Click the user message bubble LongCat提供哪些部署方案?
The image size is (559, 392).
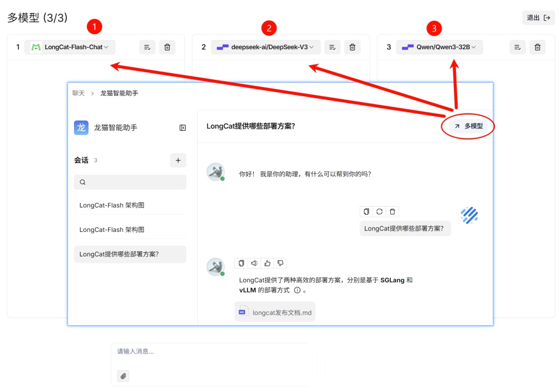405,229
